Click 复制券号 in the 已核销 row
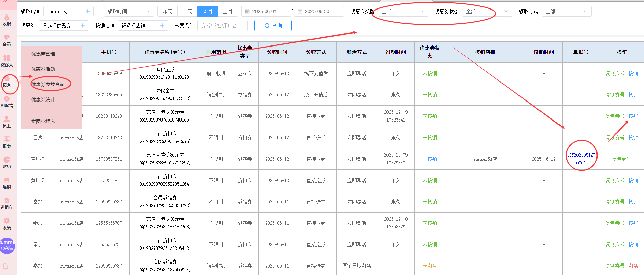 tap(622, 159)
